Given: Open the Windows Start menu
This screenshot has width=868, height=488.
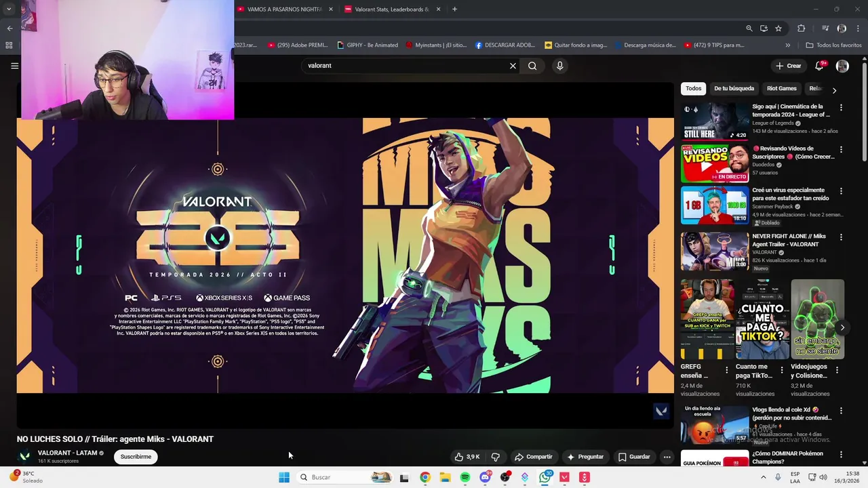Looking at the screenshot, I should tap(284, 477).
